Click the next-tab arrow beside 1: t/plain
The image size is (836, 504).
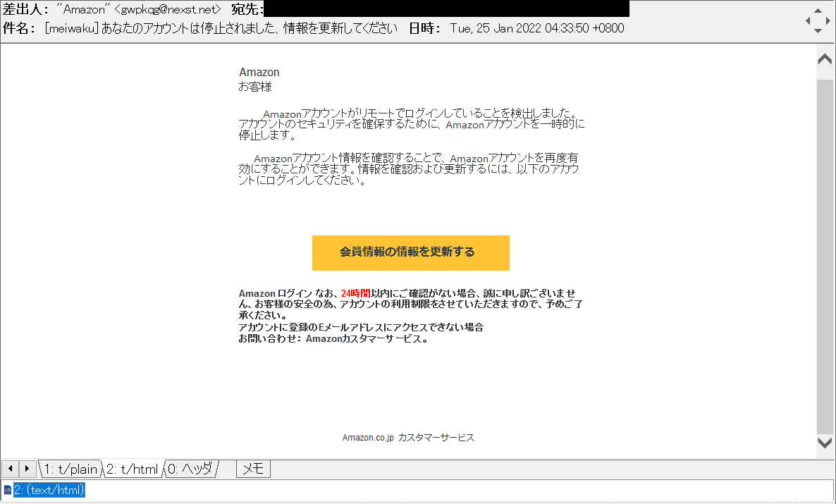click(27, 469)
